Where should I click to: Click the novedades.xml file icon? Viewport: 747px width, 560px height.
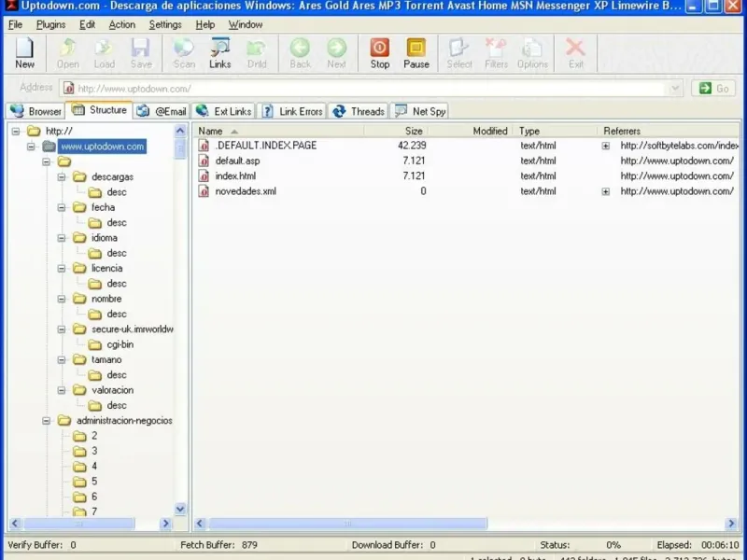tap(204, 191)
